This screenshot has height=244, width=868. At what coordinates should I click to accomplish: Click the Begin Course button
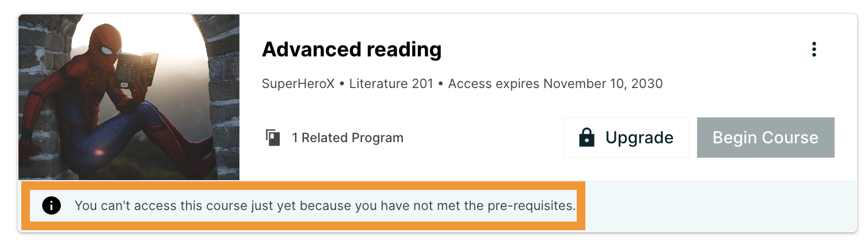click(x=765, y=138)
